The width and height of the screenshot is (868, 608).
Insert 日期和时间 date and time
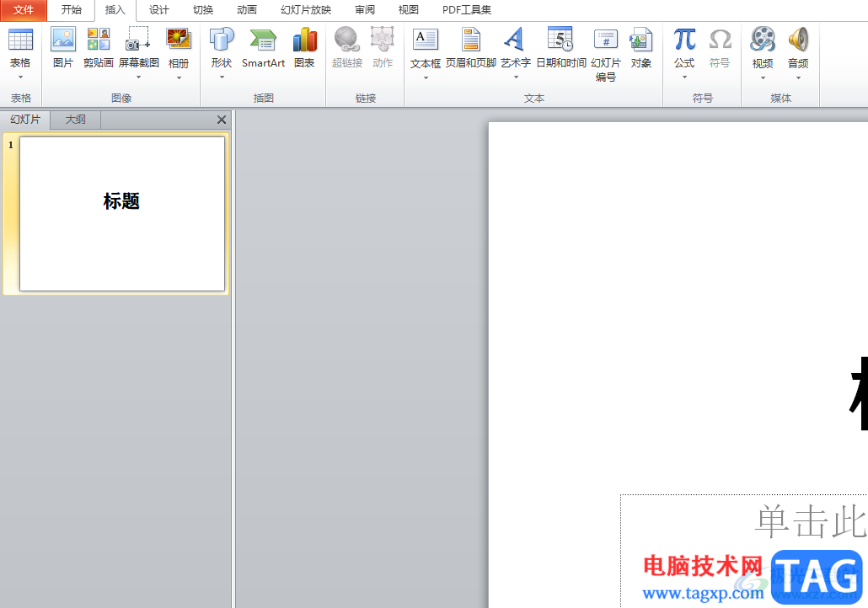click(560, 40)
